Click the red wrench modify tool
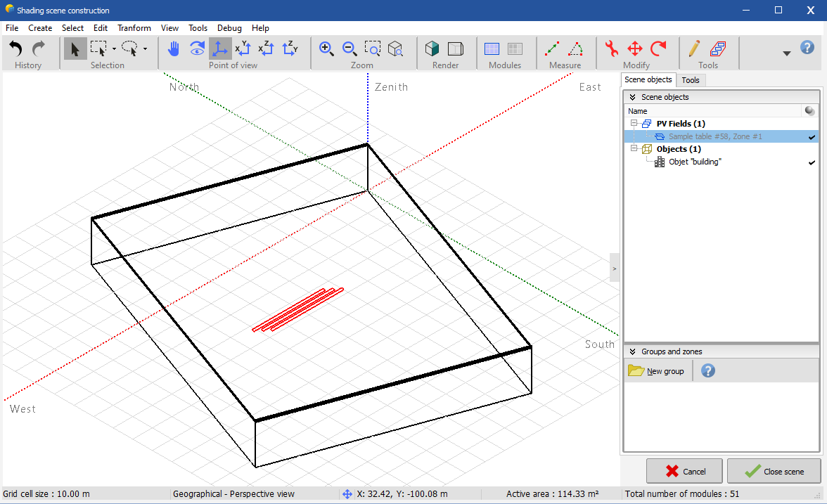 click(x=612, y=49)
